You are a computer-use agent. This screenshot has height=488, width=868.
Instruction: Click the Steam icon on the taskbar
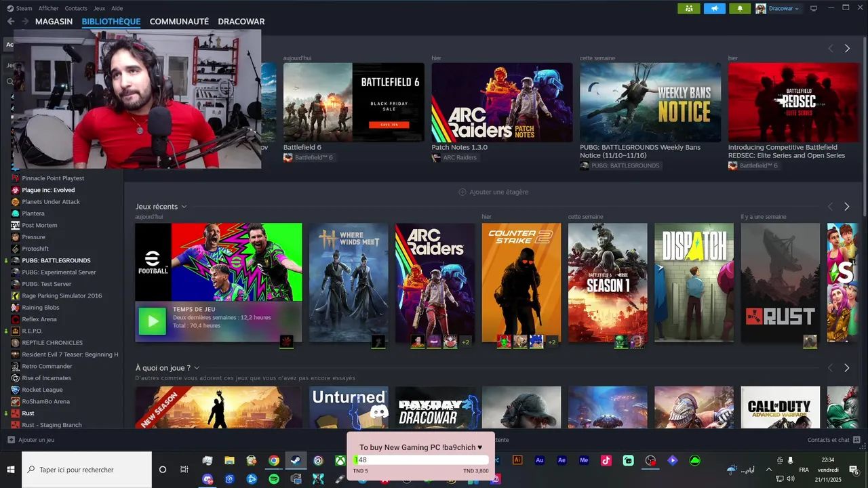coord(296,461)
